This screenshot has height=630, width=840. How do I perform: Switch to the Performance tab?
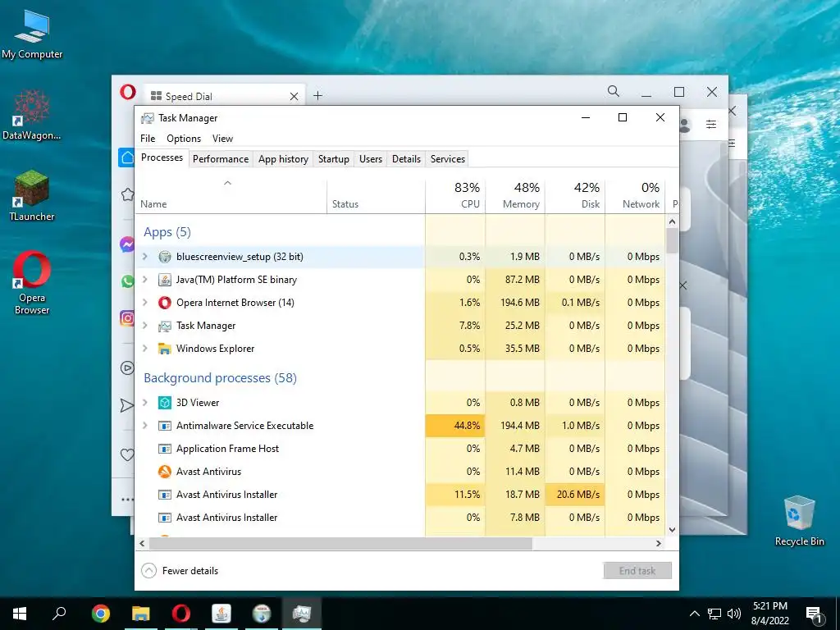point(221,159)
